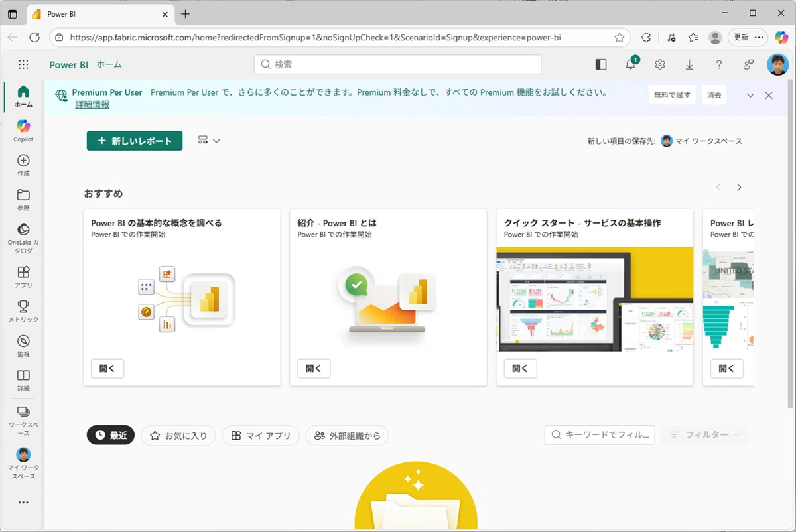Select the 最近 tab
This screenshot has width=796, height=532.
pyautogui.click(x=111, y=436)
